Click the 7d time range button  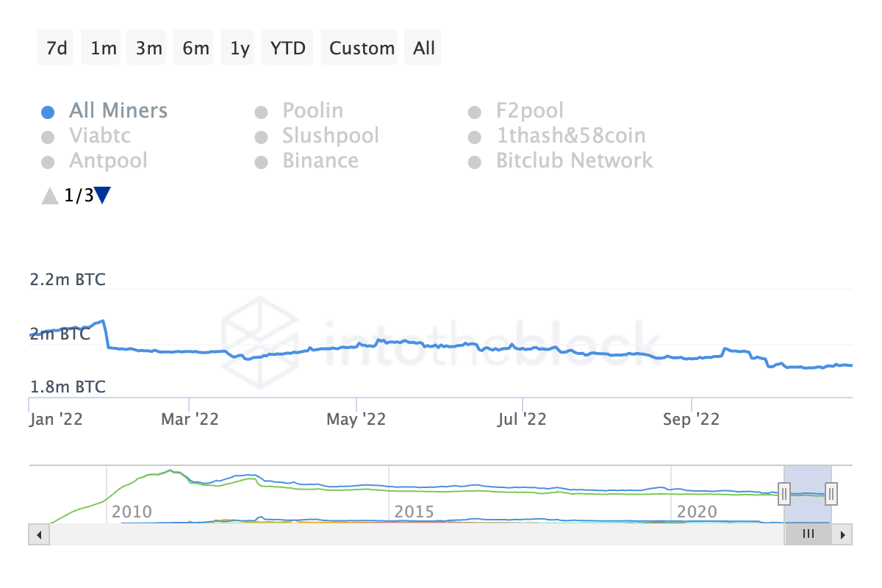click(54, 47)
